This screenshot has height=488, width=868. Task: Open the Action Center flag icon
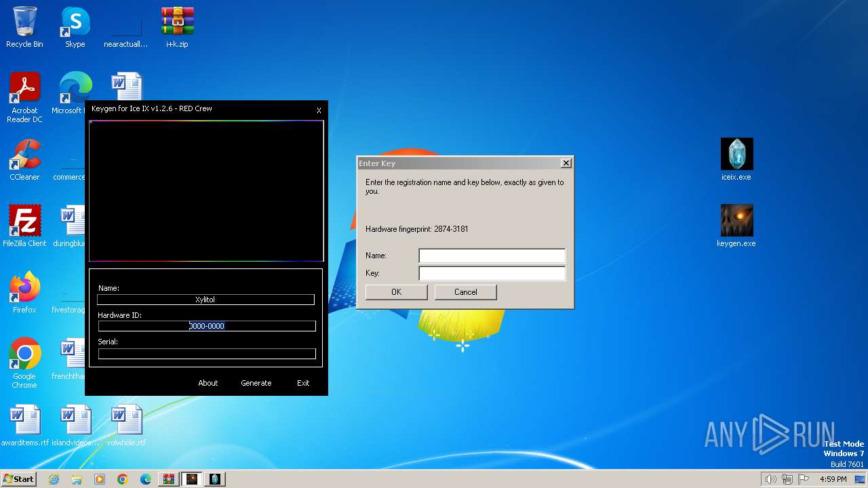[x=803, y=479]
